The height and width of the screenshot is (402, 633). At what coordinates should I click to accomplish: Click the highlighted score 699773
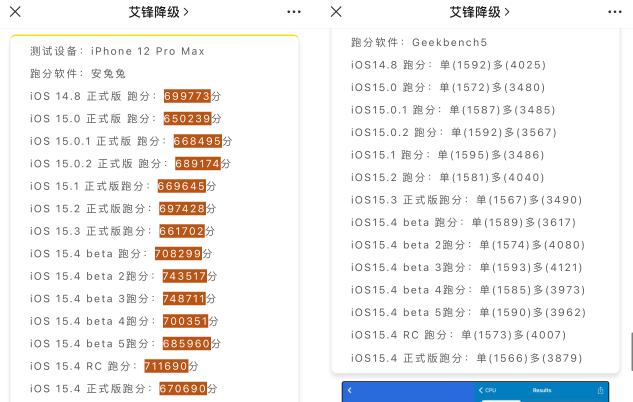187,96
